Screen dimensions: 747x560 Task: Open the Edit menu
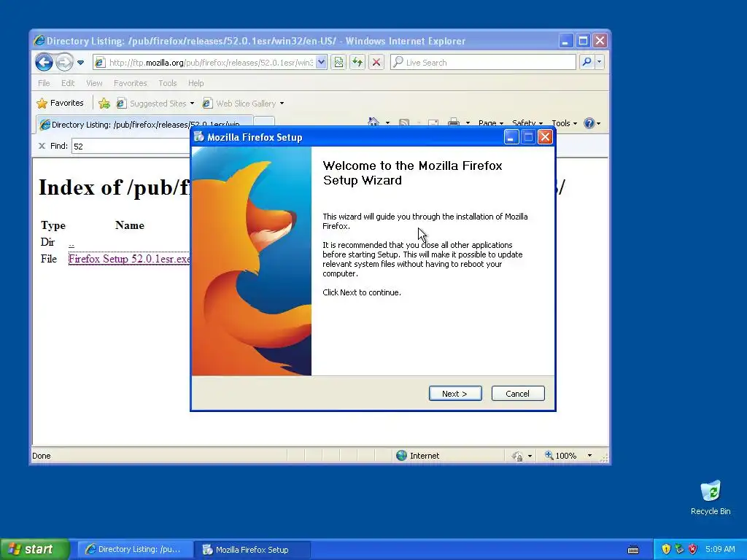point(68,83)
